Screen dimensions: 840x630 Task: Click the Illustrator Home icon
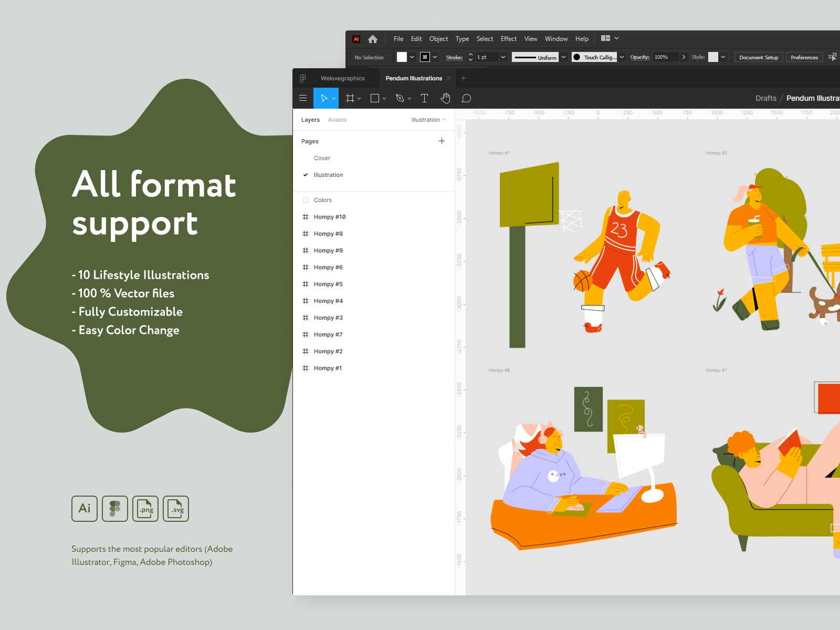373,39
